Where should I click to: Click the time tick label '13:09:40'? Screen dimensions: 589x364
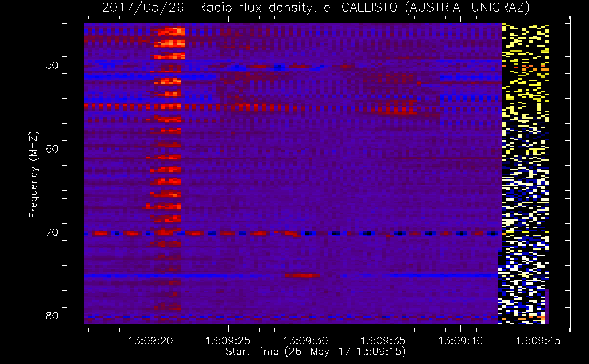(460, 341)
